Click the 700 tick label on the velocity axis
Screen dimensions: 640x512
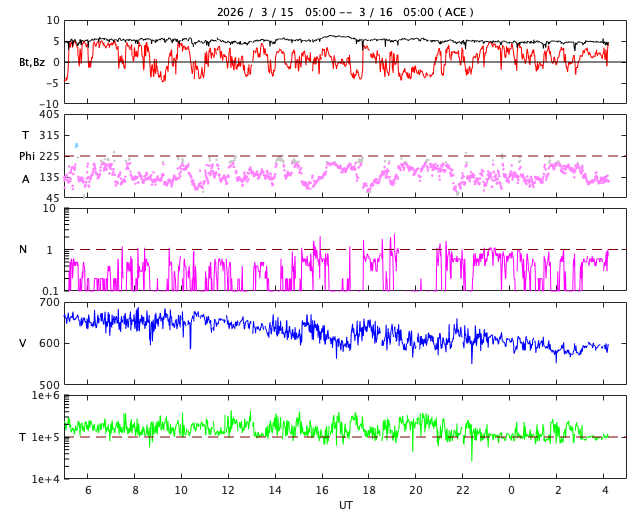pos(49,302)
